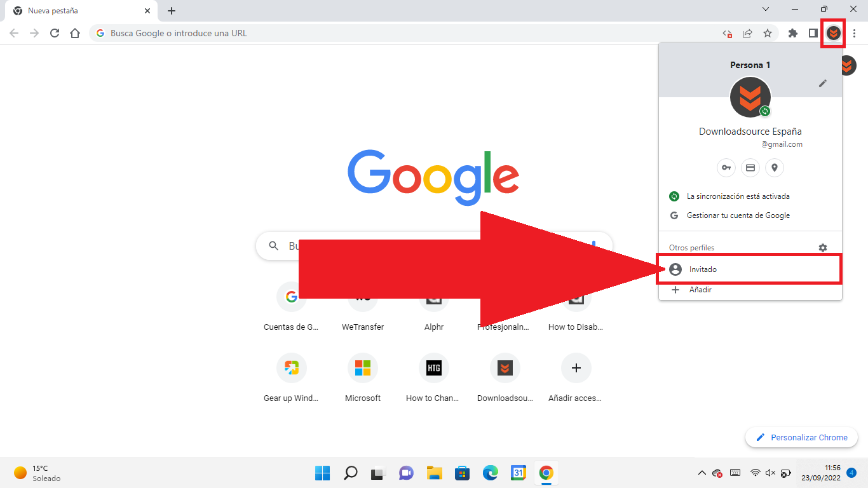Open the How to Chan... HTG shortcut
The height and width of the screenshot is (488, 868).
(434, 379)
